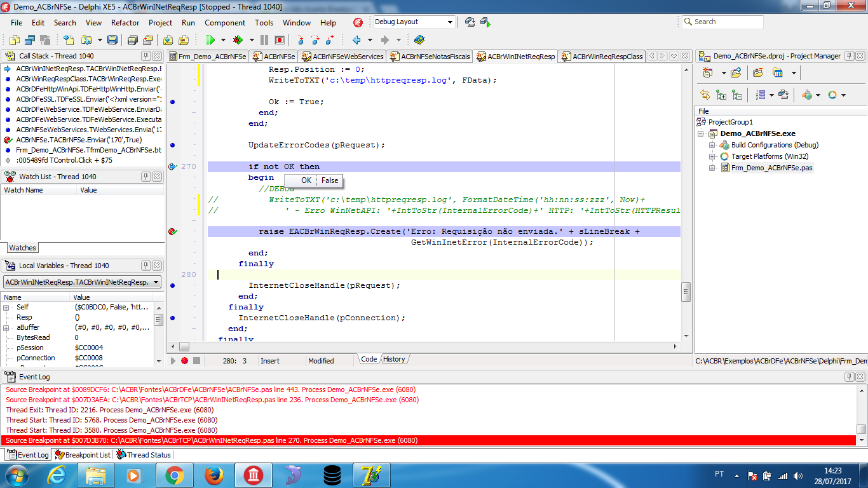Click Collapse All tree icon in Project Manager
This screenshot has width=868, height=488.
pos(736,95)
